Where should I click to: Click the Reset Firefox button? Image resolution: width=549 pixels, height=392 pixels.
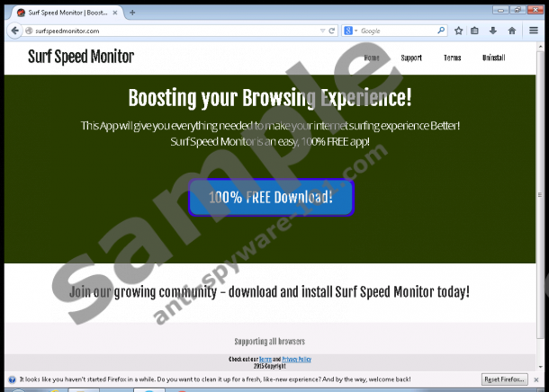click(x=505, y=379)
